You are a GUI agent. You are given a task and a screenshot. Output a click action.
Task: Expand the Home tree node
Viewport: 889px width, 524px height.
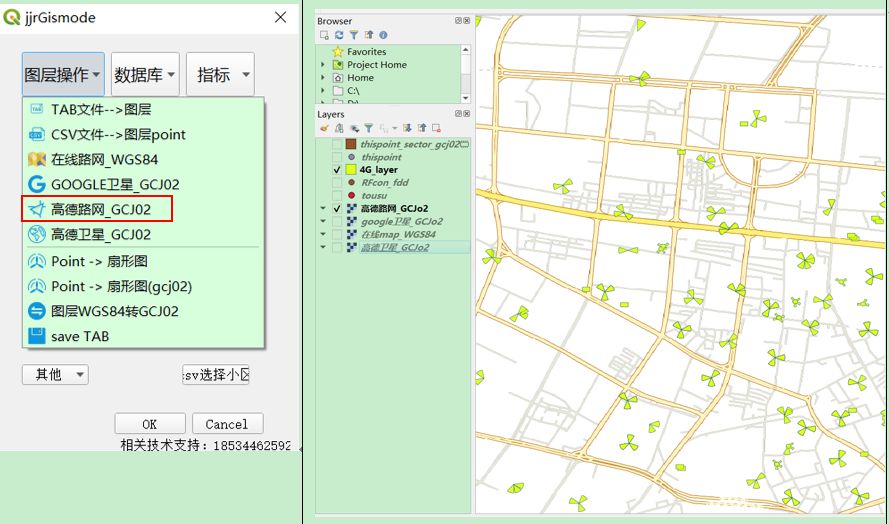pyautogui.click(x=323, y=78)
